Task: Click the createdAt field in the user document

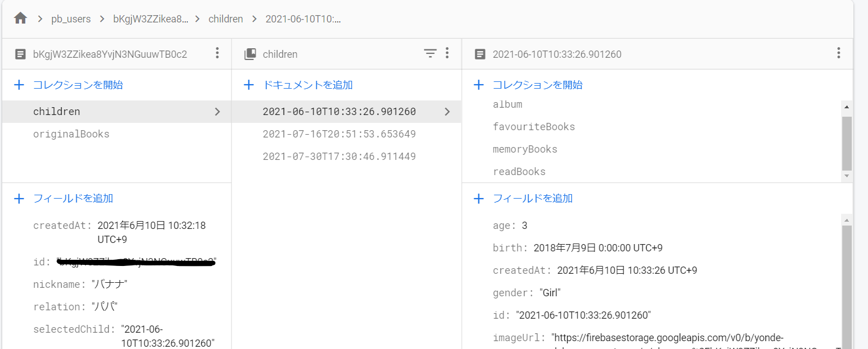Action: (x=119, y=231)
